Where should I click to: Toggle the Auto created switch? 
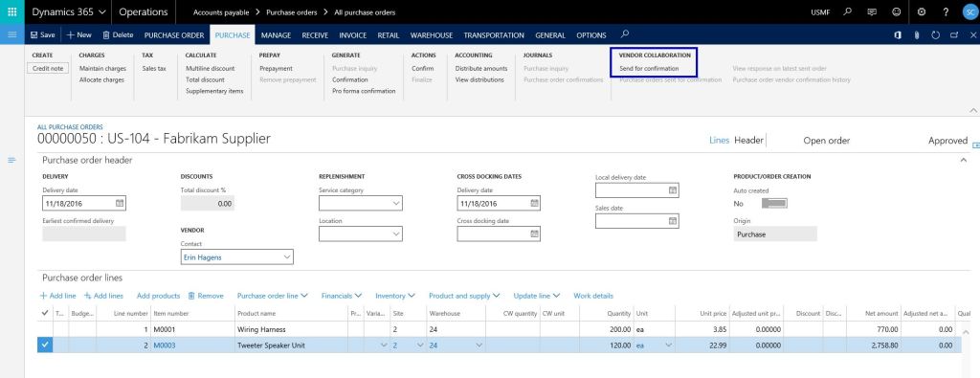pyautogui.click(x=774, y=204)
